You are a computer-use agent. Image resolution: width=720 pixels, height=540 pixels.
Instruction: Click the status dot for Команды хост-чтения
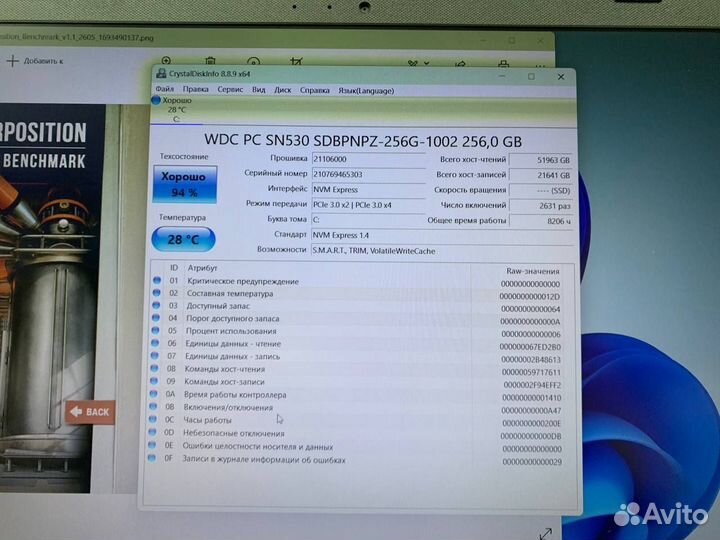[x=154, y=368]
